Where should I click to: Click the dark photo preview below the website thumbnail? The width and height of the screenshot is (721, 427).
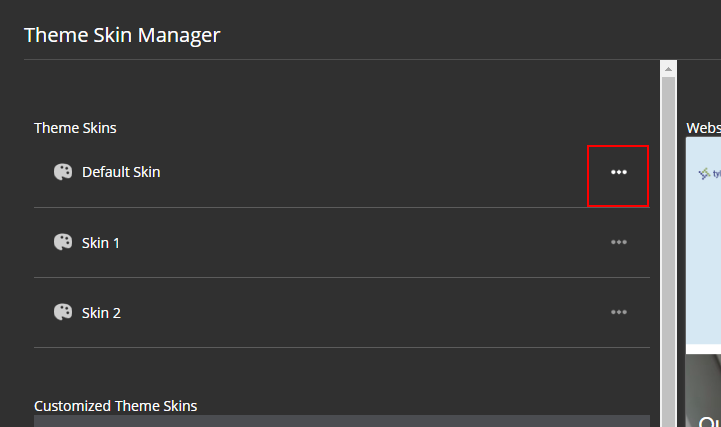(704, 390)
